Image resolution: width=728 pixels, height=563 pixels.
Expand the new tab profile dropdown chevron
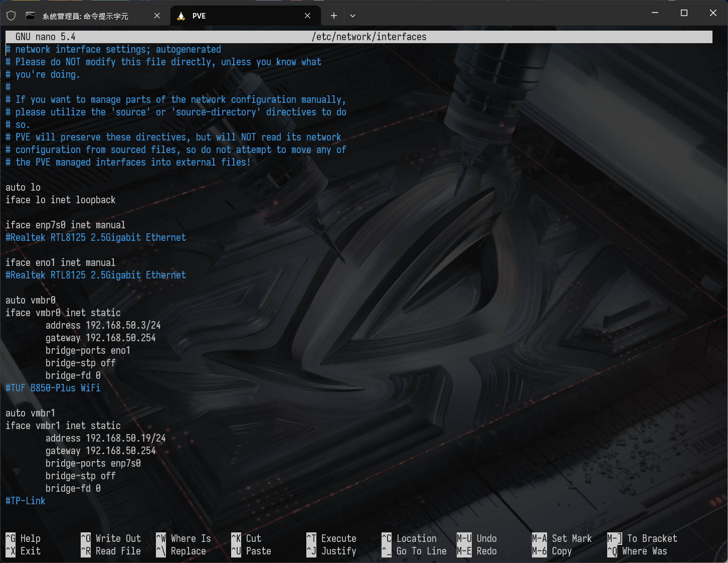pos(352,16)
